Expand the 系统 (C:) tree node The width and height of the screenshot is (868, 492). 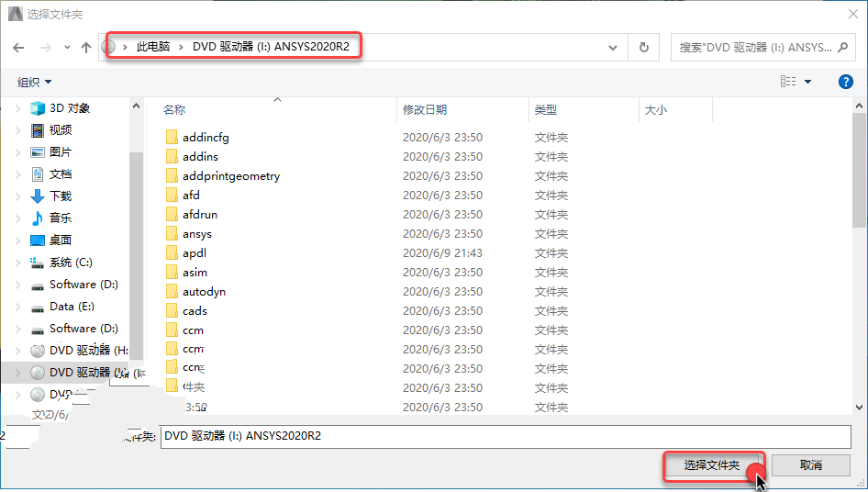(17, 263)
